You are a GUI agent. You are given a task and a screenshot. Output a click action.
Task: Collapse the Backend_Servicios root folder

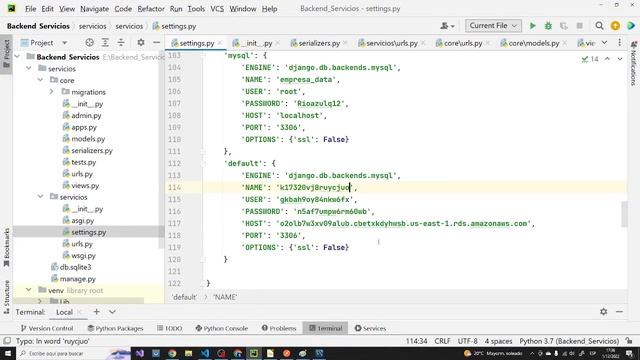pos(18,57)
